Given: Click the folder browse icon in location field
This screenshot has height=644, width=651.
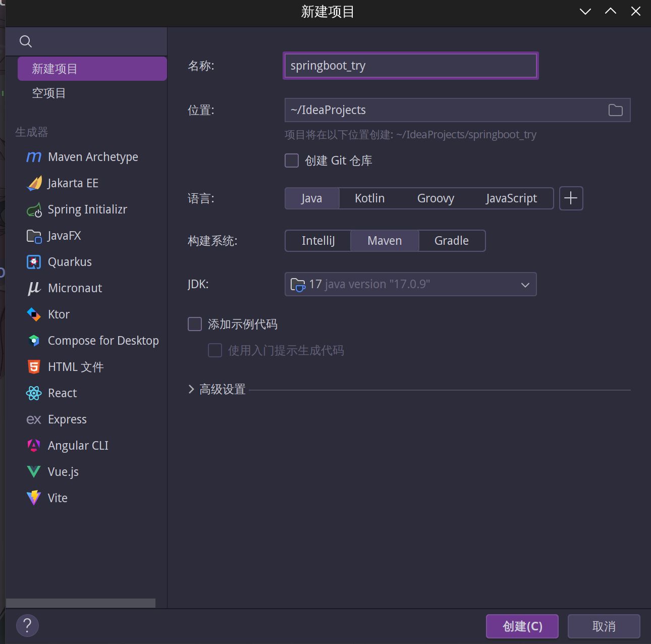Looking at the screenshot, I should (x=615, y=110).
